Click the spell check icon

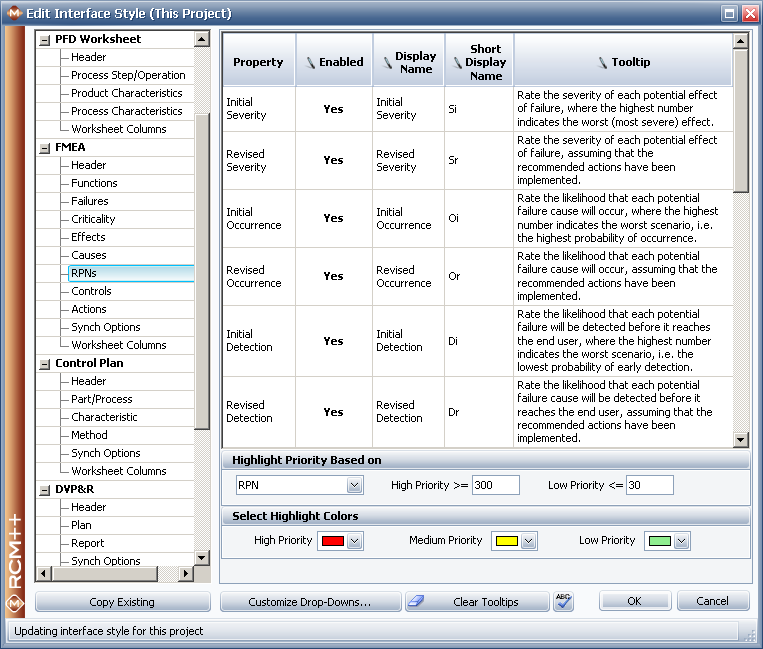tap(563, 601)
